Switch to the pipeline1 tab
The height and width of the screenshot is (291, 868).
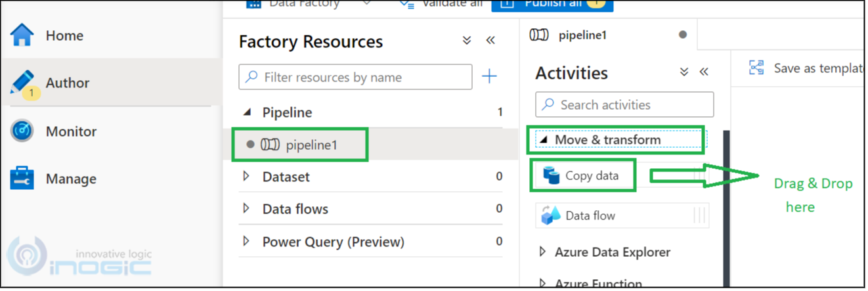coord(582,35)
